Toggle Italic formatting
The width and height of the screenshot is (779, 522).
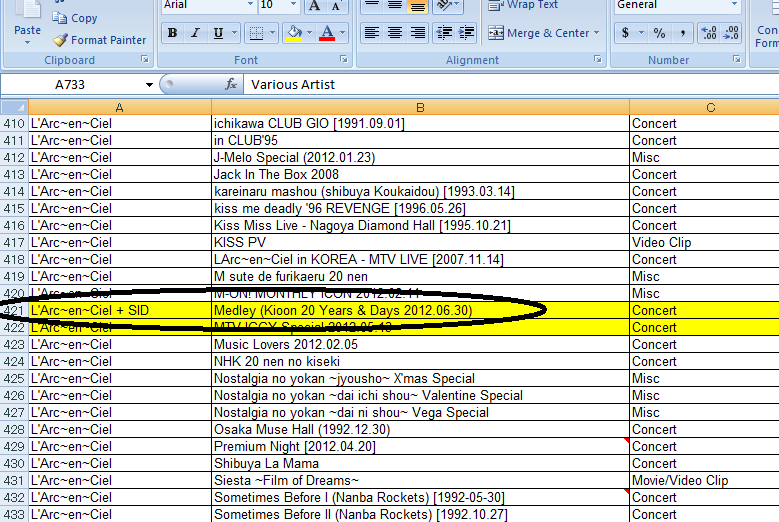[195, 33]
